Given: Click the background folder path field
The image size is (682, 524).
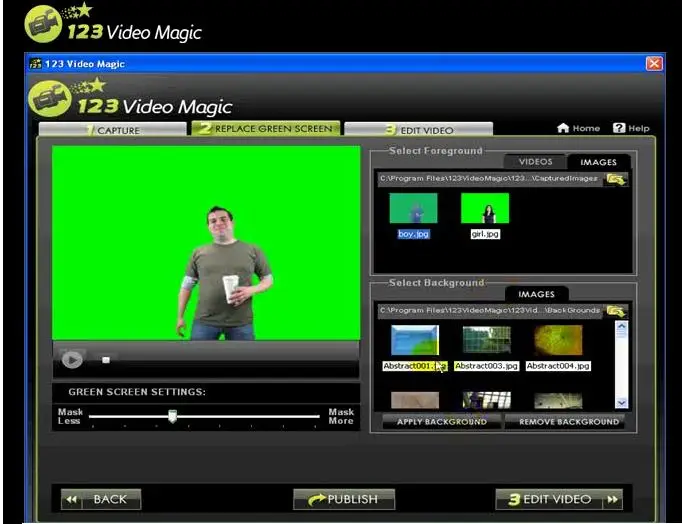Looking at the screenshot, I should (x=490, y=310).
